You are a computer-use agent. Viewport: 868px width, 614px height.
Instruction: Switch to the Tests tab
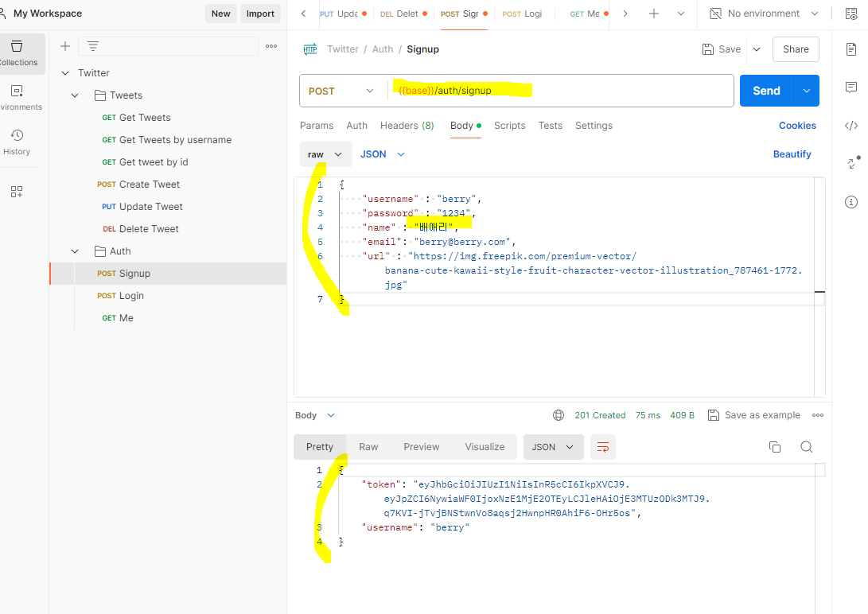[551, 126]
